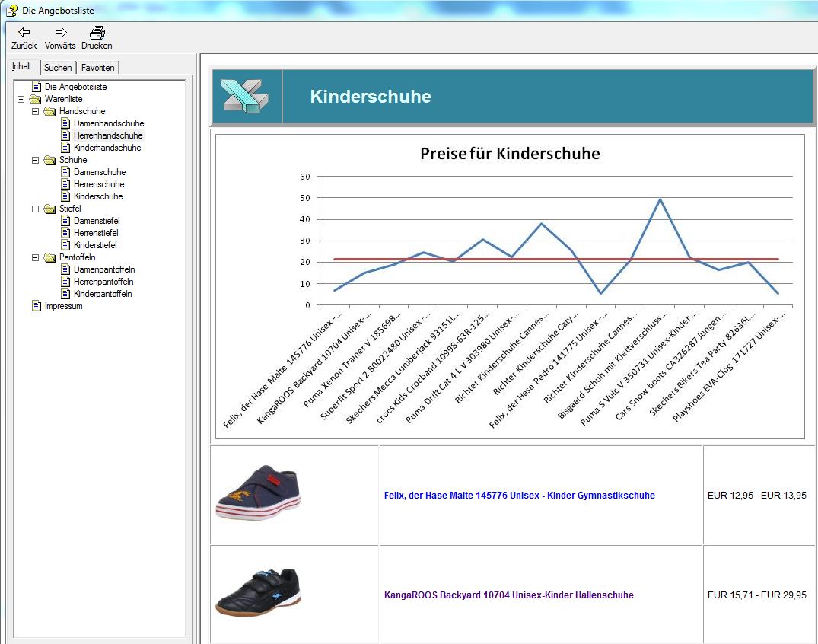
Task: Click the help icon in title bar
Action: coord(11,10)
